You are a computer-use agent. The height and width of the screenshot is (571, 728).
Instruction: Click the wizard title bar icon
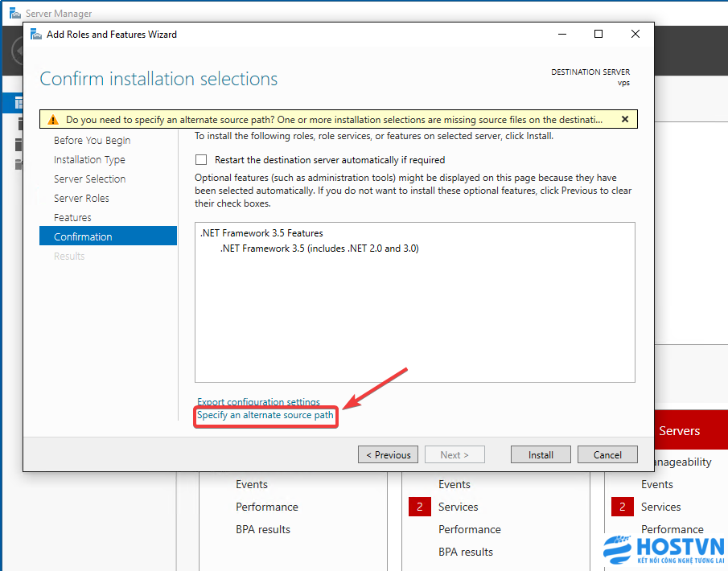(x=35, y=35)
